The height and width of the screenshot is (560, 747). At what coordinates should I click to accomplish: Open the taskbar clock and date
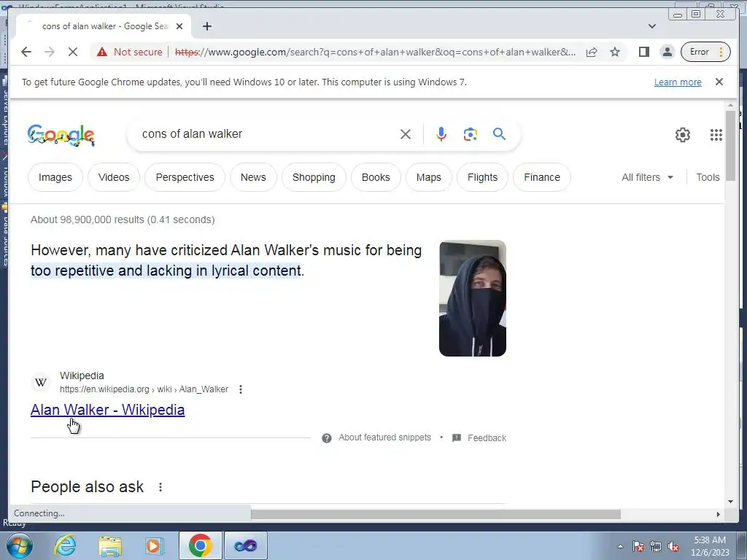coord(710,546)
